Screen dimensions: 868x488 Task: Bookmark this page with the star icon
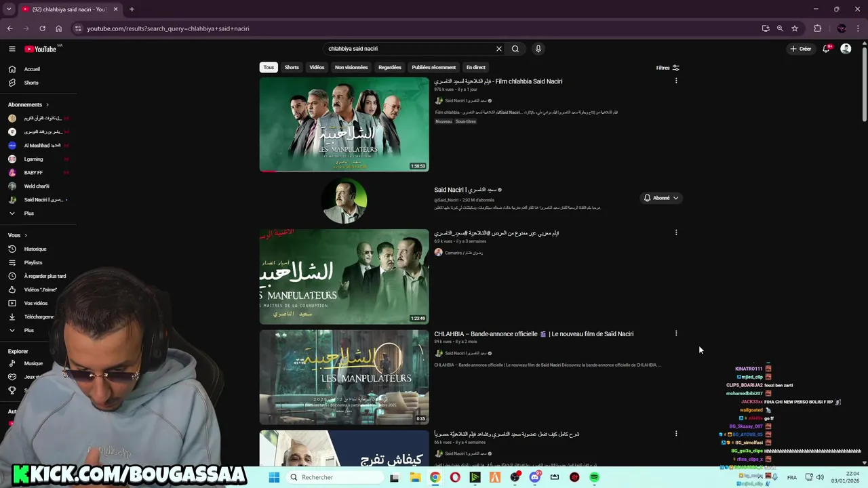point(795,28)
